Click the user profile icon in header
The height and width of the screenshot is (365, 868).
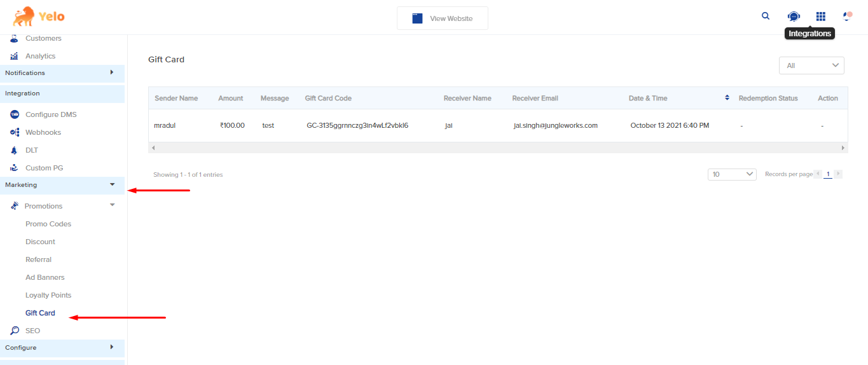point(847,17)
